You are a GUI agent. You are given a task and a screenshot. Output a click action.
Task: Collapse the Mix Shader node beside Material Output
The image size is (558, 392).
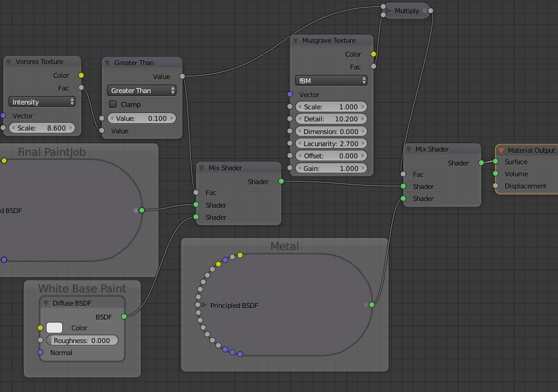point(409,149)
